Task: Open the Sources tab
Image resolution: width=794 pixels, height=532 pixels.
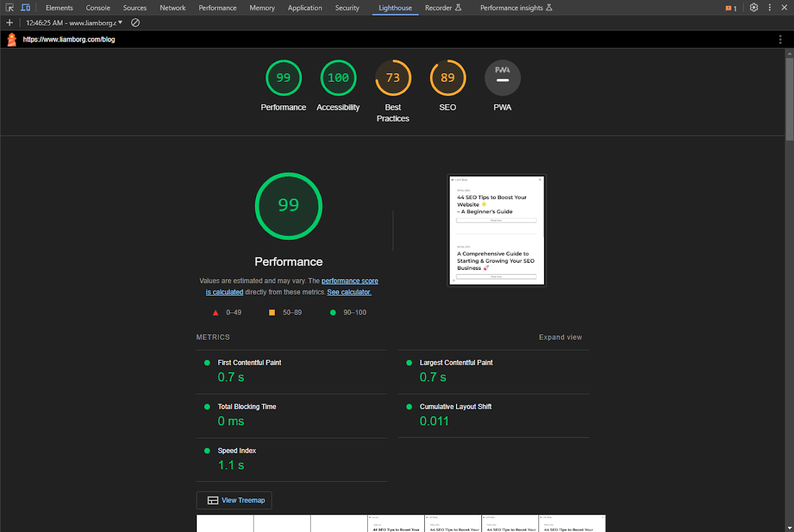Action: point(135,7)
